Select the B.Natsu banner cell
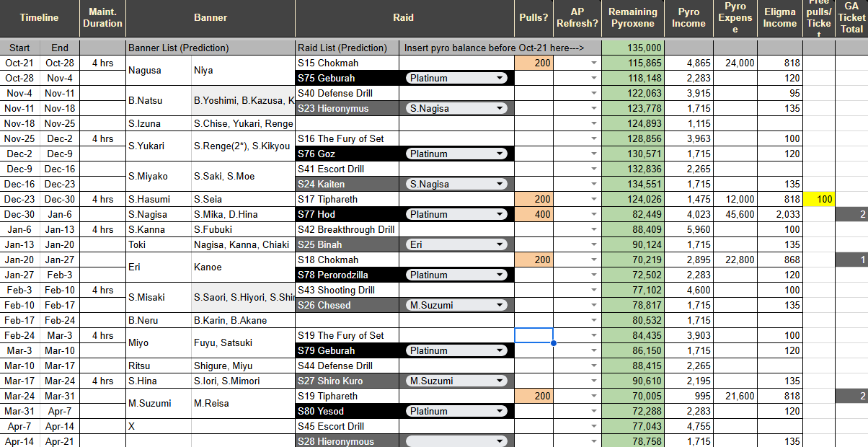Screen dimensions: 868x447 (159, 101)
